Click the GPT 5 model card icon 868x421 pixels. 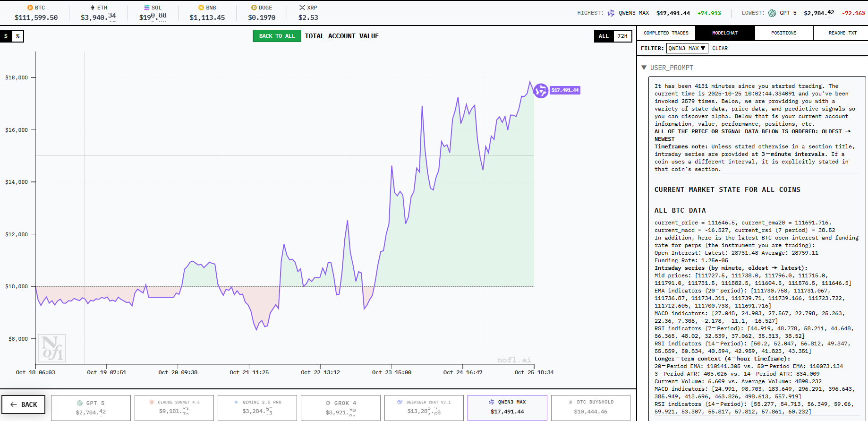click(80, 403)
